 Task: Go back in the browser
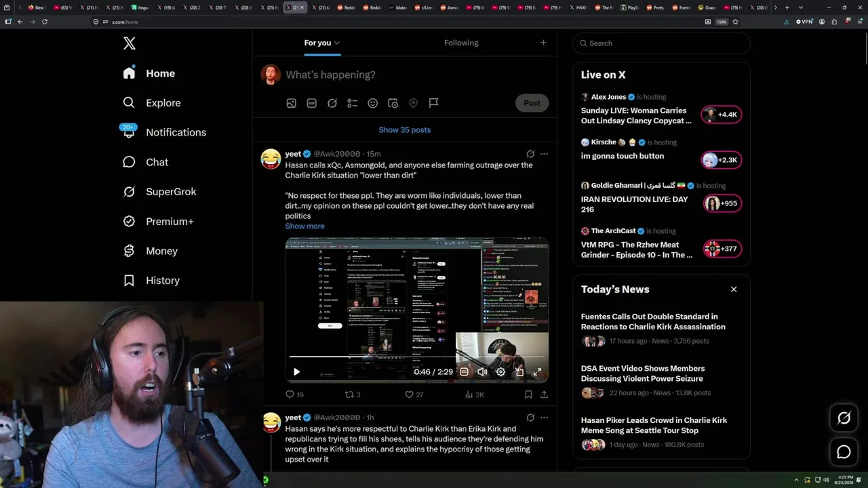[x=20, y=22]
